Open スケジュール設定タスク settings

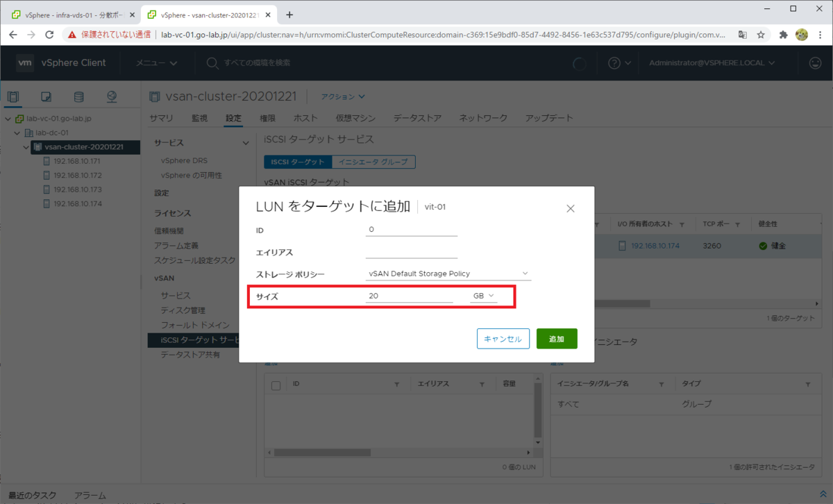pyautogui.click(x=195, y=260)
